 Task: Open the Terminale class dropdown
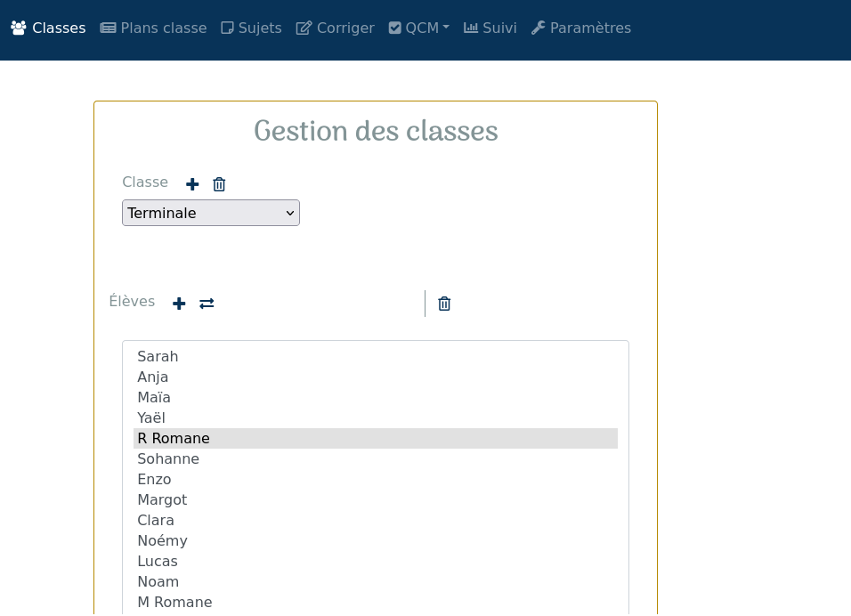click(211, 213)
